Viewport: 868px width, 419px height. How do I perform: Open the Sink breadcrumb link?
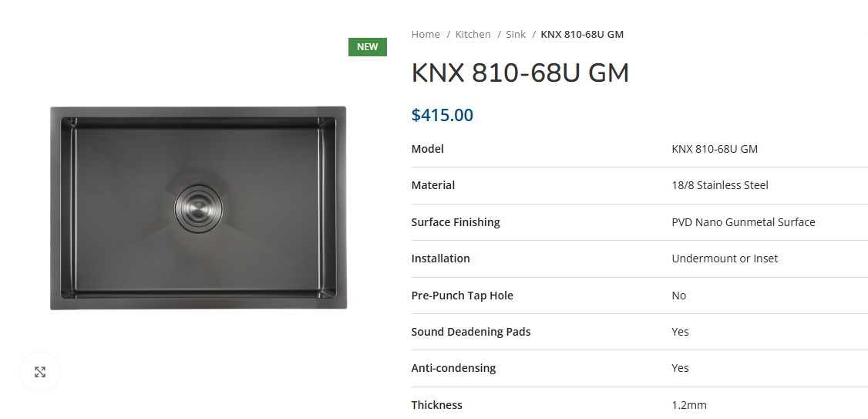(516, 35)
